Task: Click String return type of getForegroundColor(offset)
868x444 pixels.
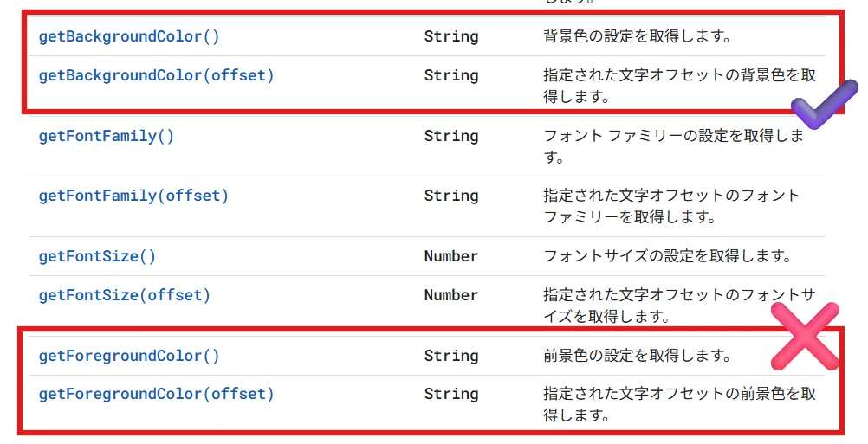Action: [451, 394]
